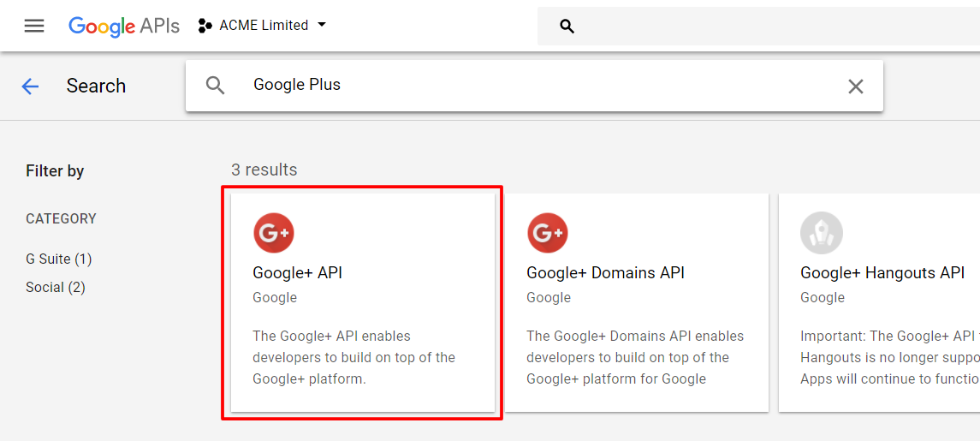Screen dimensions: 980x441
Task: Open the Google+ Domains API title
Action: 606,272
